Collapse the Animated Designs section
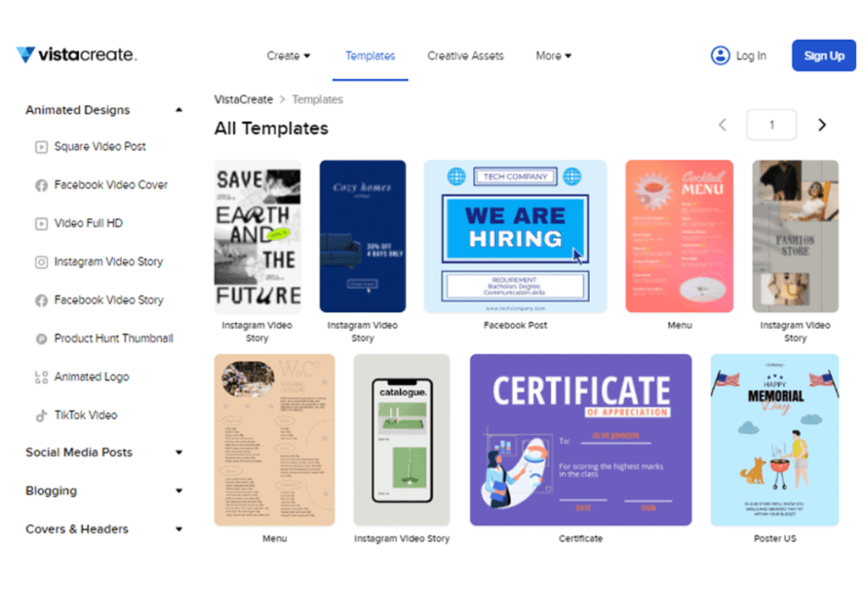The height and width of the screenshot is (591, 868). click(179, 110)
